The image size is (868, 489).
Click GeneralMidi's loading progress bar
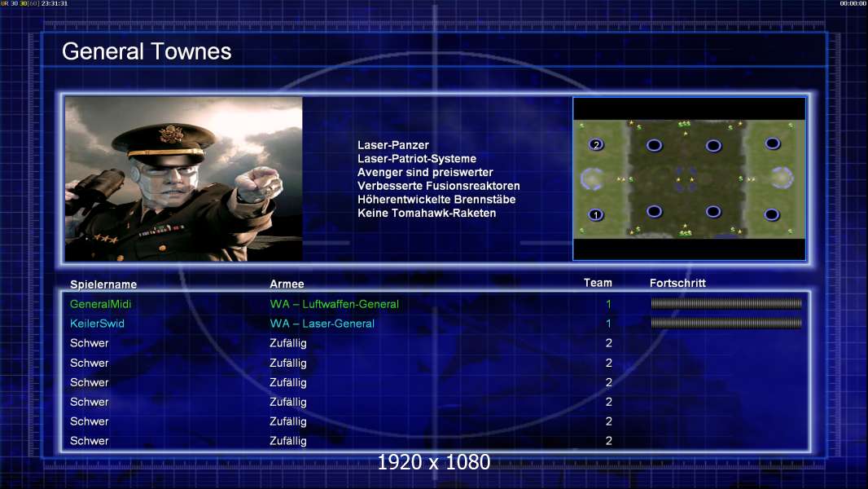click(x=726, y=303)
